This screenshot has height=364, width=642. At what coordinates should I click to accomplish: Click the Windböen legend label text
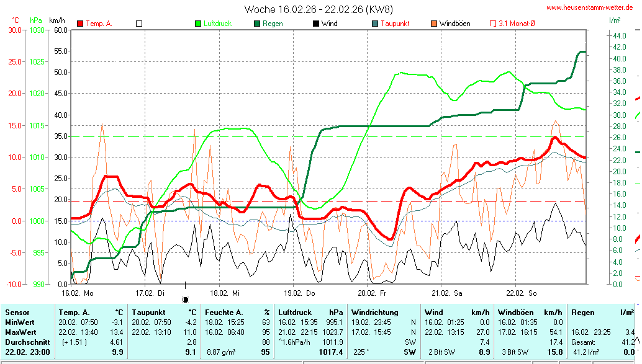pyautogui.click(x=454, y=24)
